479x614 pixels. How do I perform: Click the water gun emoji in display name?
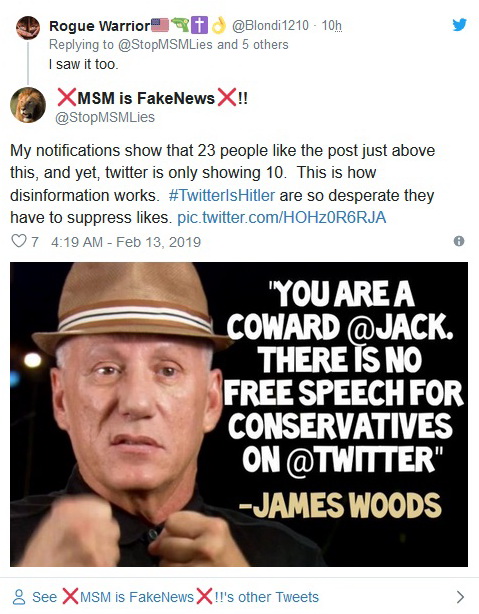180,25
